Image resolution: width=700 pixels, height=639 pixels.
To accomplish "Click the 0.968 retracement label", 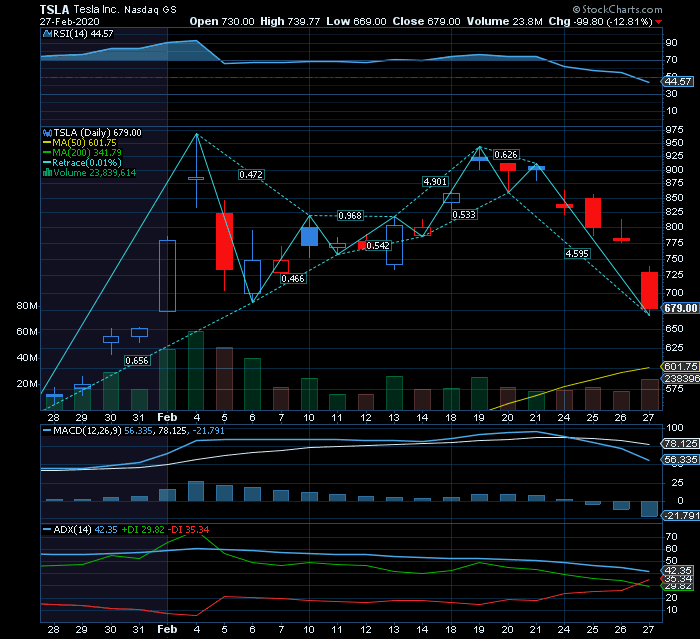I will [350, 216].
